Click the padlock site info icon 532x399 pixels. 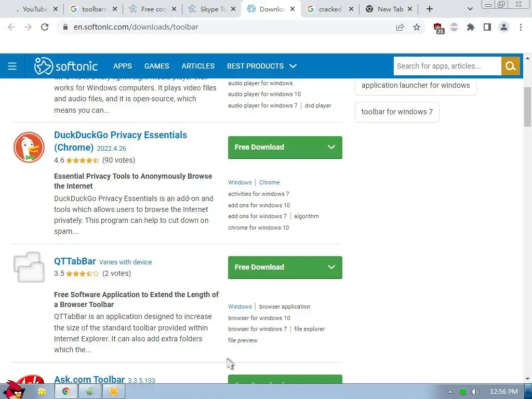pos(65,27)
